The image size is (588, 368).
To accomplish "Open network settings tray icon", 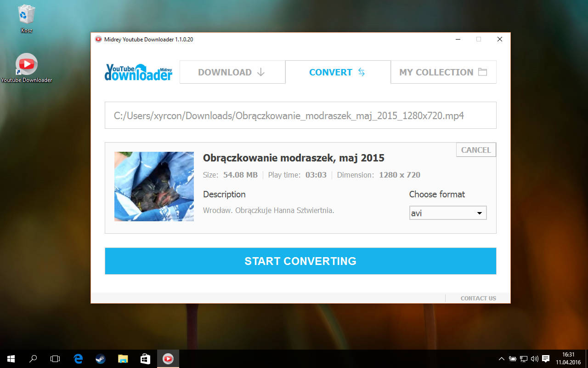I will click(524, 359).
